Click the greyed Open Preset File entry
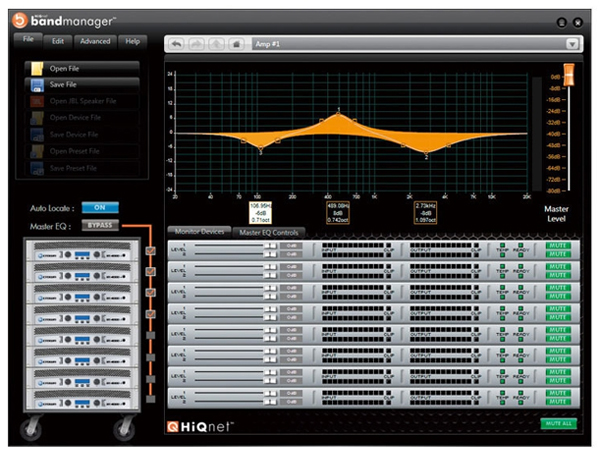Screen dimensions: 600x454 (x=82, y=152)
